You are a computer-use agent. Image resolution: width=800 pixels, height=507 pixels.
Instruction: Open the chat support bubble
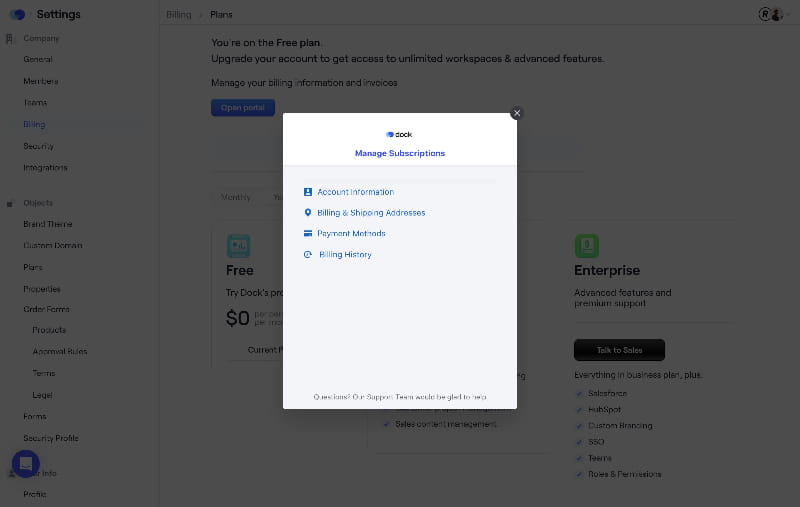click(x=26, y=463)
